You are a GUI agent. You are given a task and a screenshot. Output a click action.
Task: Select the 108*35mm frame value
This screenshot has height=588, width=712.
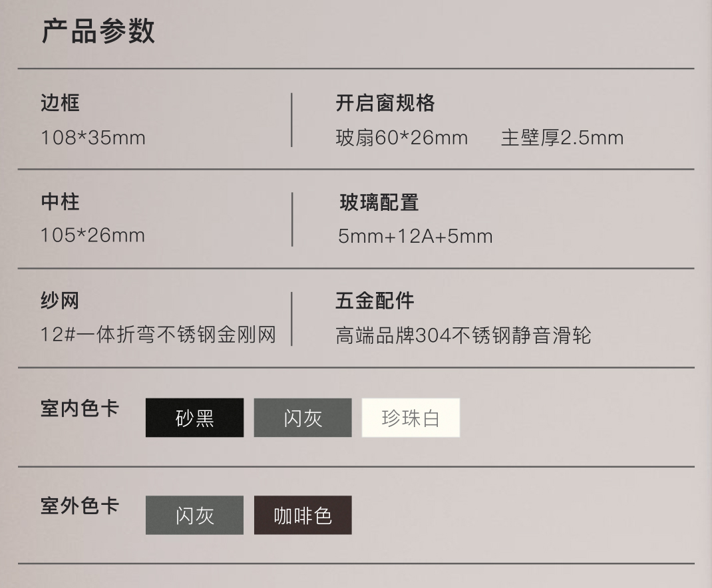tap(93, 138)
